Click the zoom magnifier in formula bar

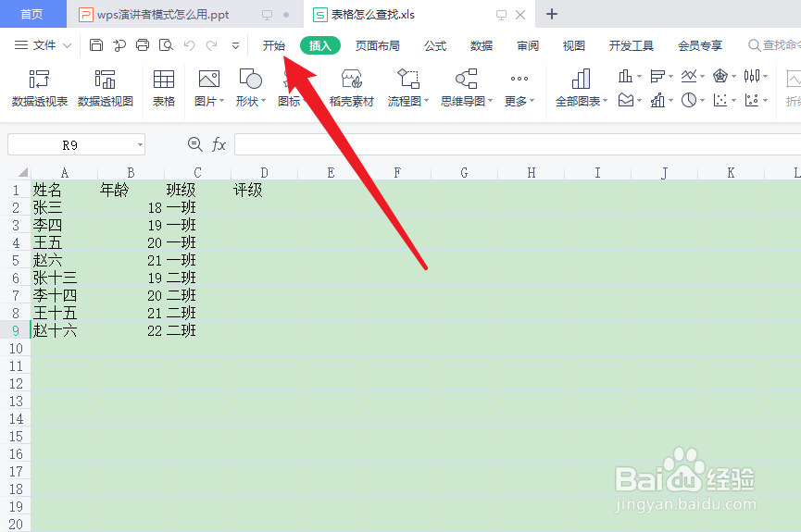point(194,144)
